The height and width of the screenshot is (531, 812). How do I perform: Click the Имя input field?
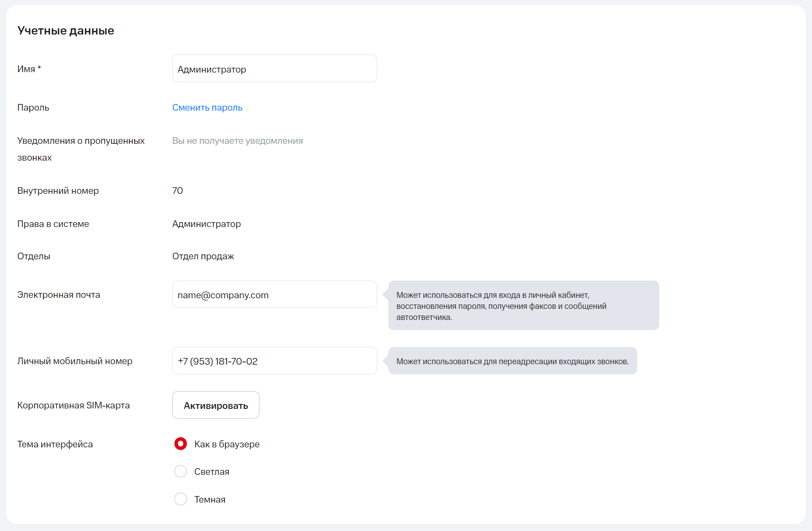[x=274, y=69]
